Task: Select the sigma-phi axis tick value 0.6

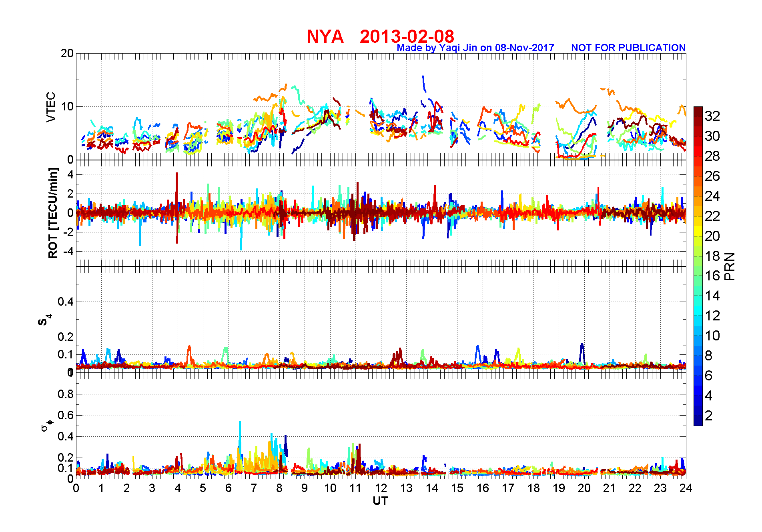Action: pyautogui.click(x=66, y=415)
